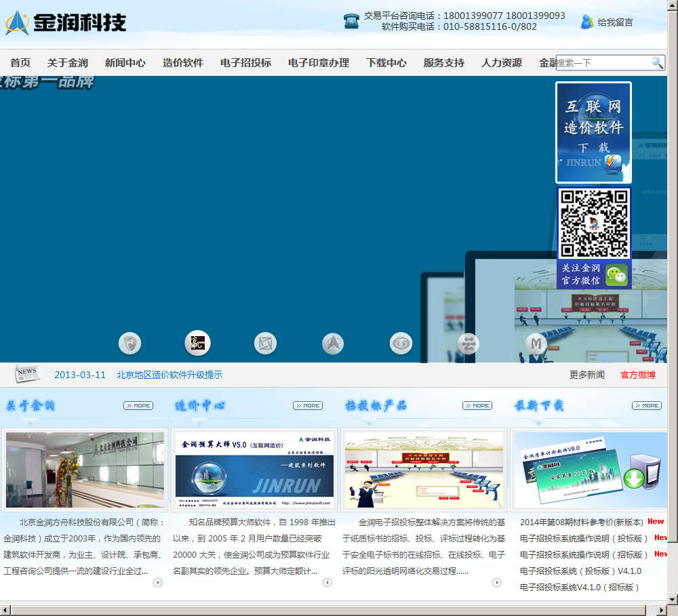Open MORE for 关于金润 section

pos(138,405)
